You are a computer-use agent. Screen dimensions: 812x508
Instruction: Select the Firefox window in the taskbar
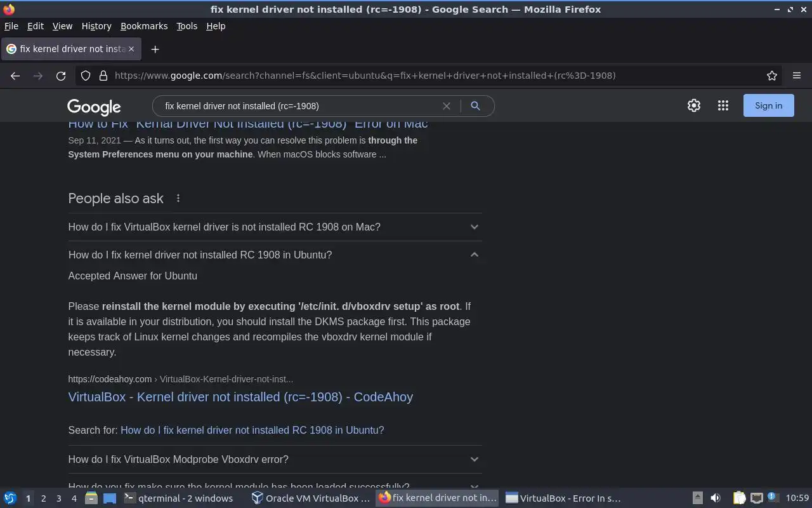click(x=438, y=498)
